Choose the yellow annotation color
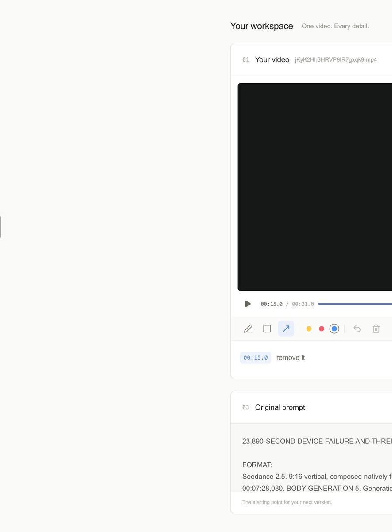 [309, 329]
